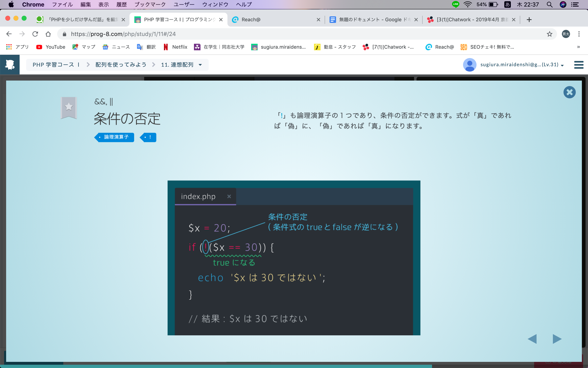588x368 pixels.
Task: Open Chrome three-dot menu
Action: 579,34
